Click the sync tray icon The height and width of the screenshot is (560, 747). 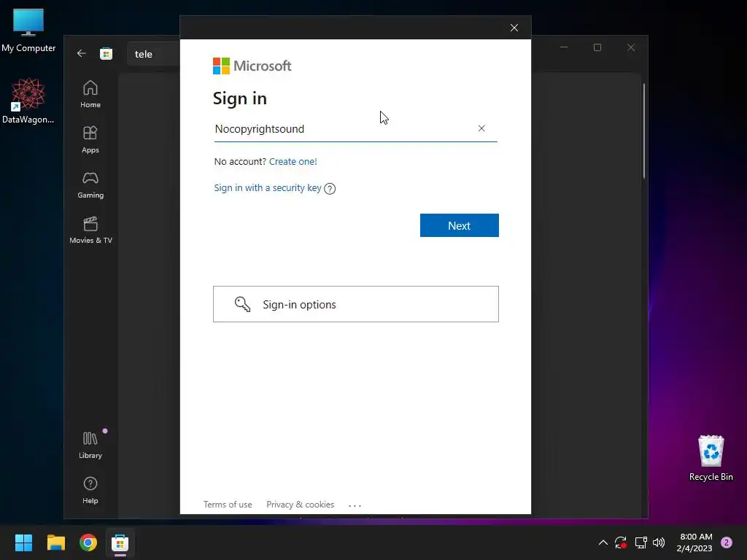click(620, 542)
